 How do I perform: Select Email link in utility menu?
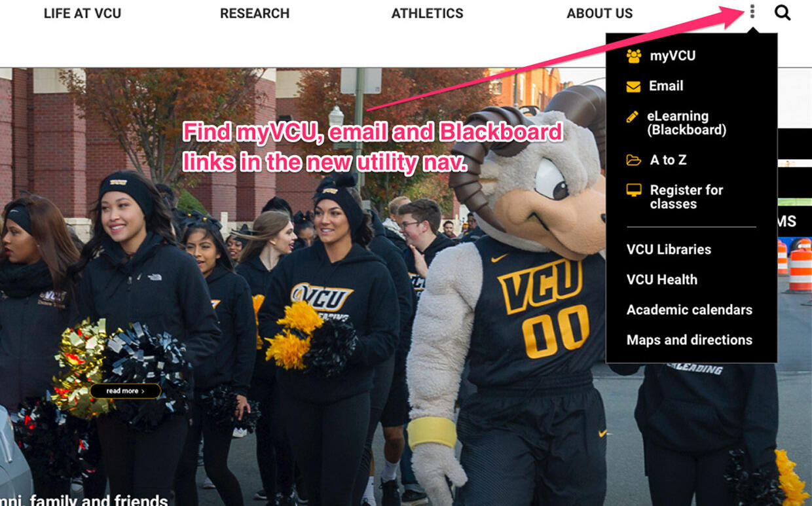666,86
